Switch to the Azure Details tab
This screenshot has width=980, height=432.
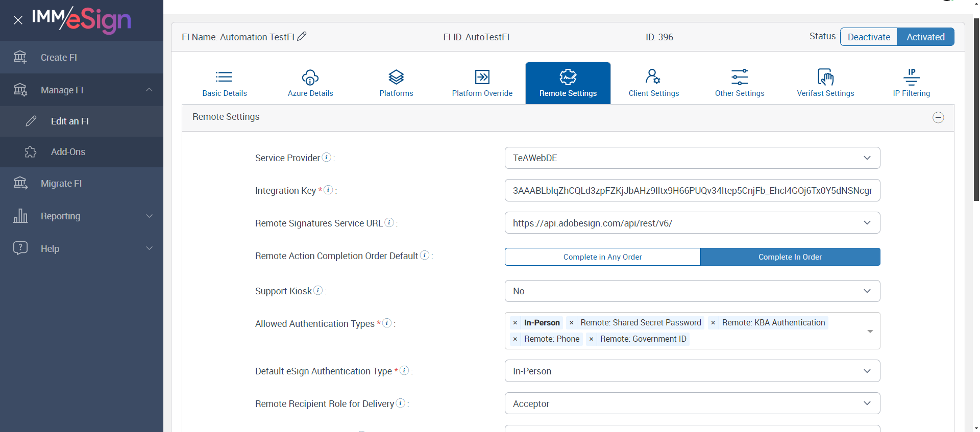(x=310, y=83)
